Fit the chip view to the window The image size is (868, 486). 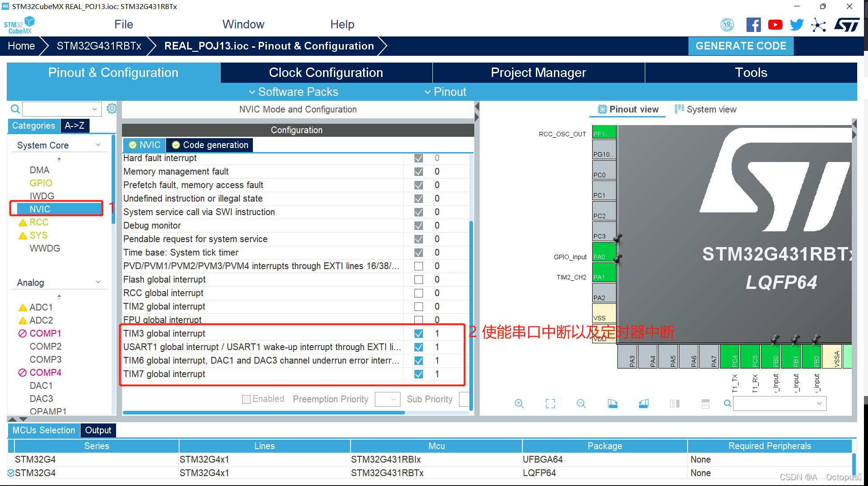point(550,403)
